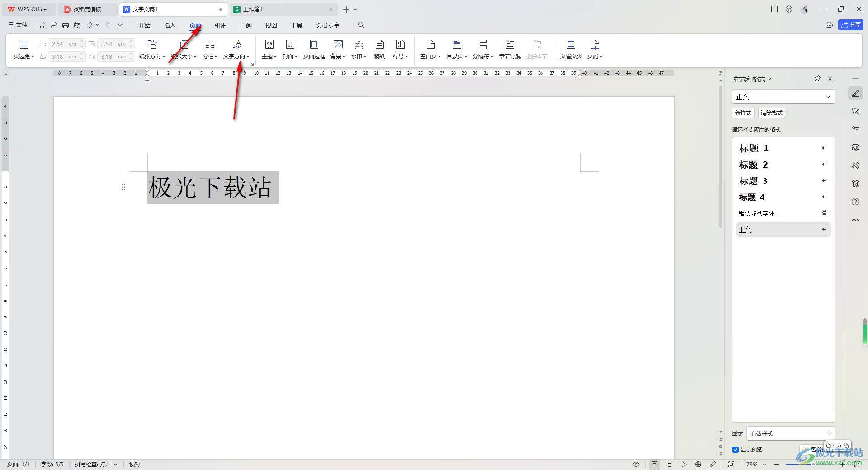
Task: Click the 文字方向 text direction icon
Action: pyautogui.click(x=236, y=44)
